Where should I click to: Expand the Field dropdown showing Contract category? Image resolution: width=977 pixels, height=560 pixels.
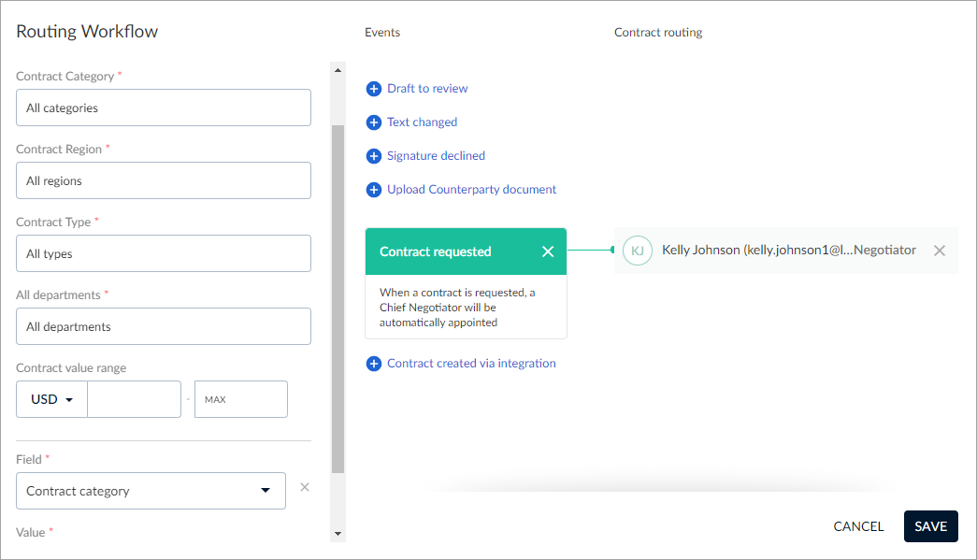click(x=151, y=491)
